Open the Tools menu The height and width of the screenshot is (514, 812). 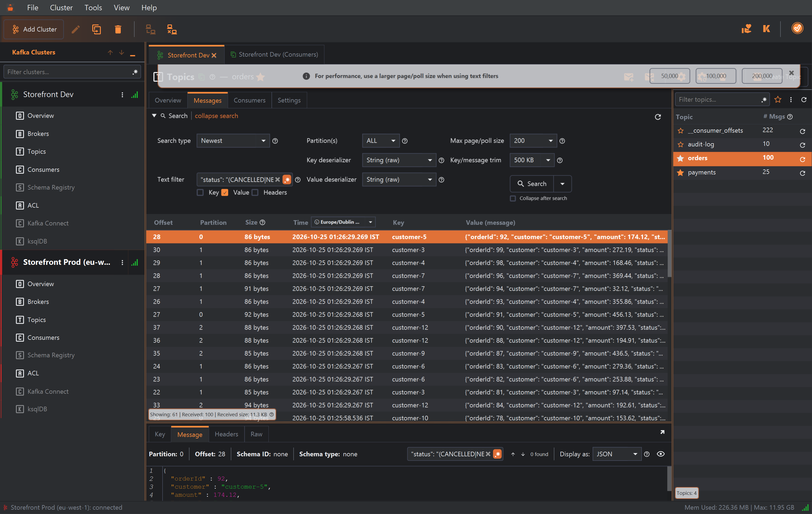tap(93, 8)
